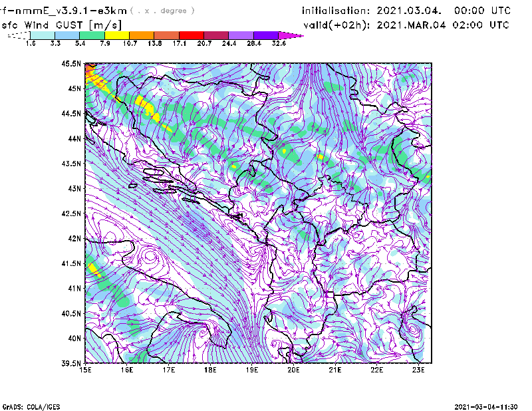Image resolution: width=532 pixels, height=411 pixels.
Task: Click the green 5.4–7.9 legend swatch
Action: point(92,35)
